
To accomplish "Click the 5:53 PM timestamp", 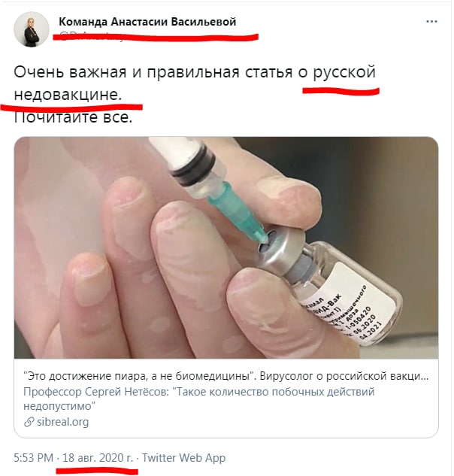I will point(33,458).
